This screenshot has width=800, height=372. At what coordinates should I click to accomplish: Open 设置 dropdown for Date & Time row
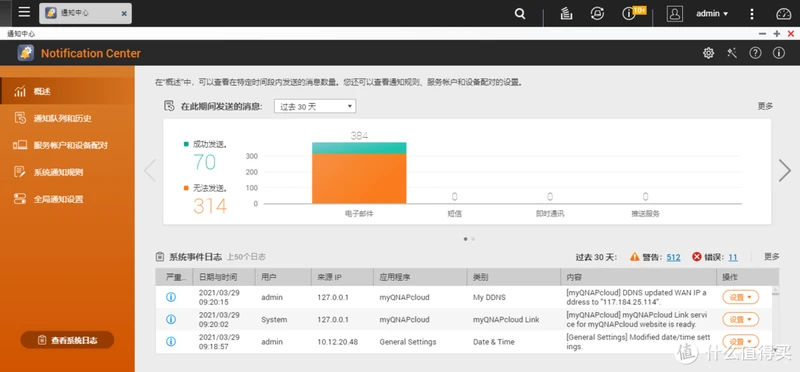click(740, 342)
